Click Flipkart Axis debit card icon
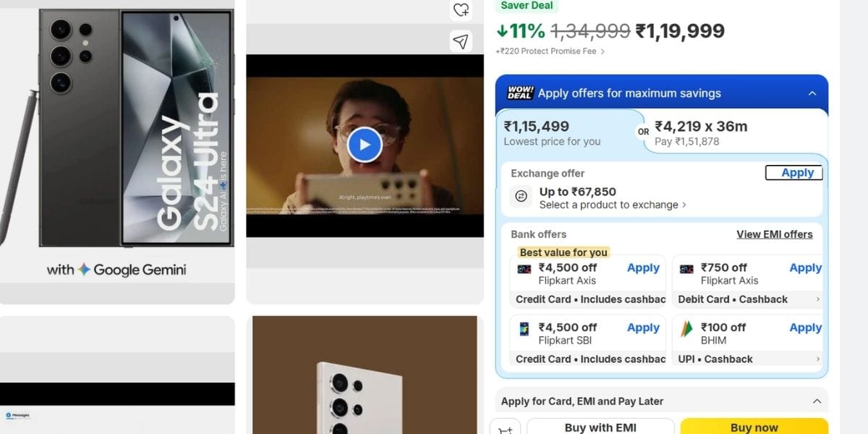This screenshot has height=434, width=868. click(686, 269)
